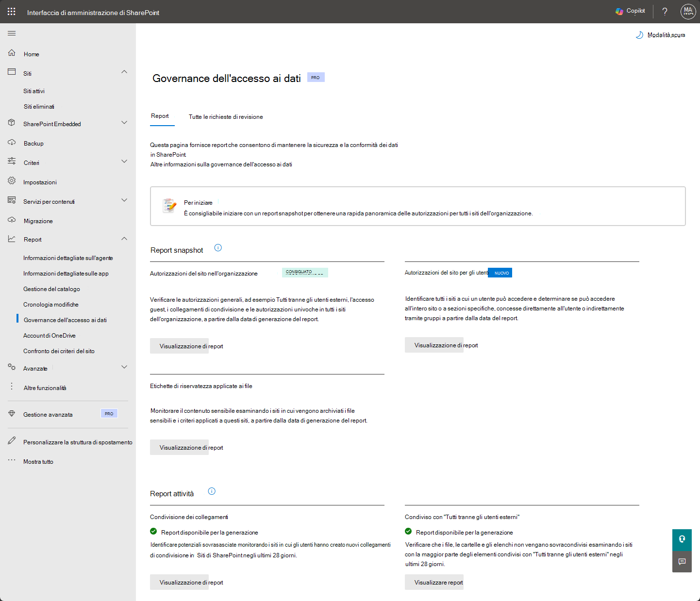Click Altre informazioni sulla governance link
The width and height of the screenshot is (700, 601).
point(221,164)
